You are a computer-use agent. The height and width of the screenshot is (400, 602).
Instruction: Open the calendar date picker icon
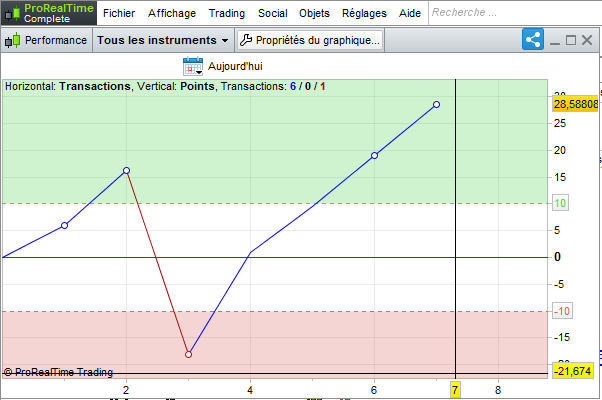click(x=193, y=66)
